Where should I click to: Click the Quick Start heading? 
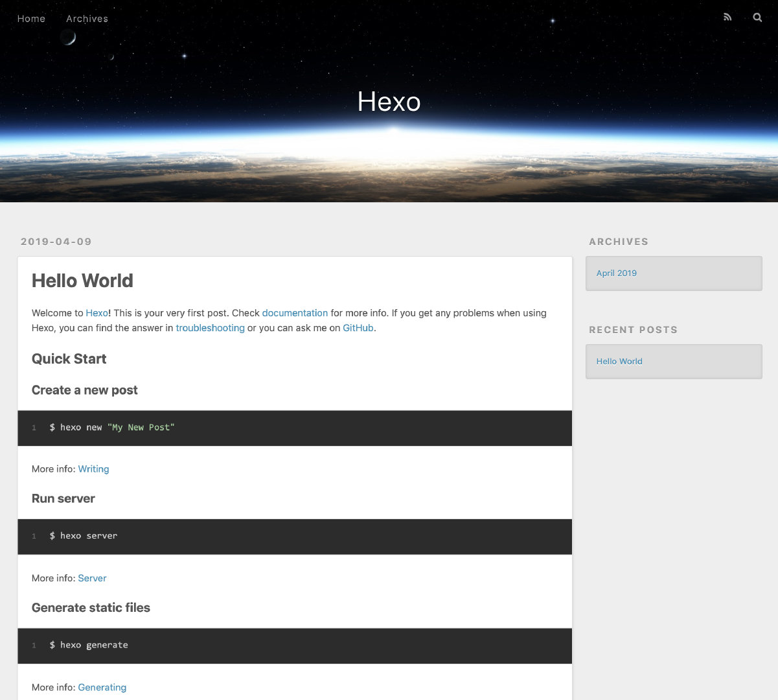coord(69,359)
